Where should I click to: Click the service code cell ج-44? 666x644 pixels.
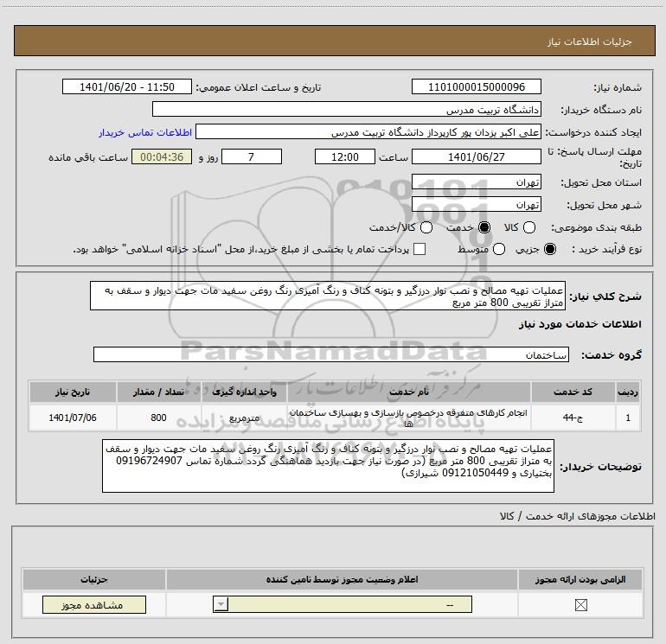click(573, 418)
